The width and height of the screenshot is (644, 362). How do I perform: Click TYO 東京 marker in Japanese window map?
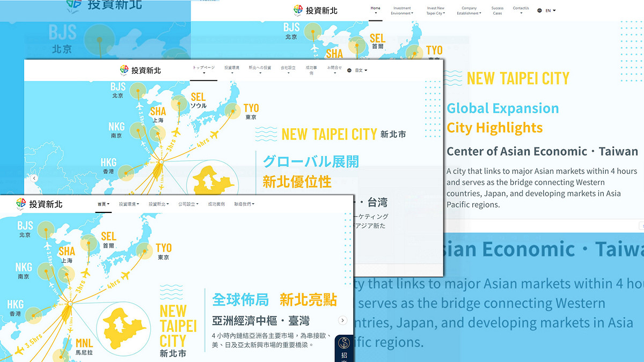coord(233,111)
